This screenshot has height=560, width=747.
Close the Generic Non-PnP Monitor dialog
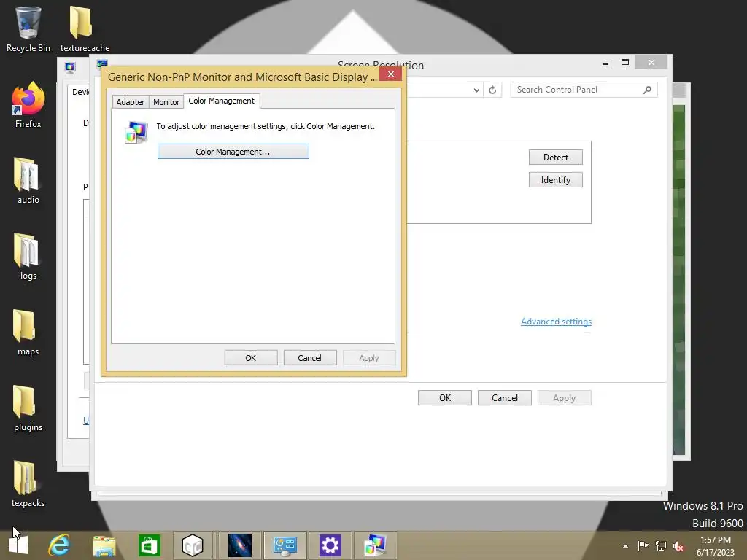(x=391, y=74)
